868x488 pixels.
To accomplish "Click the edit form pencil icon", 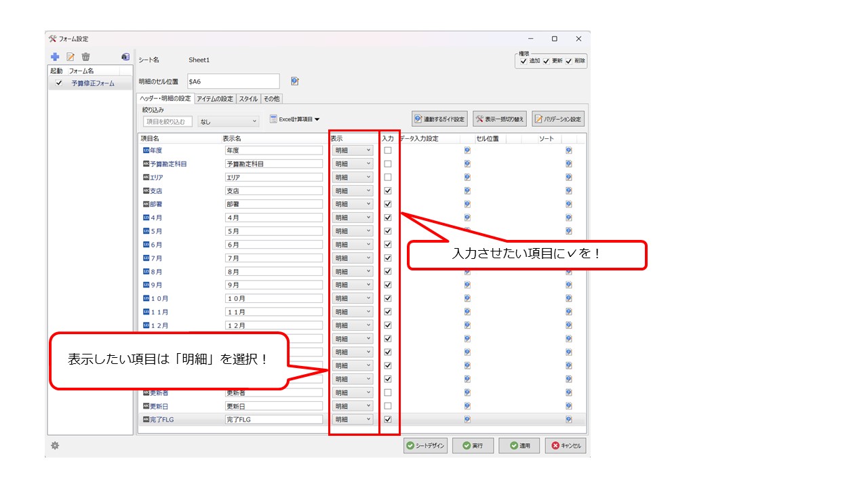I will point(71,57).
